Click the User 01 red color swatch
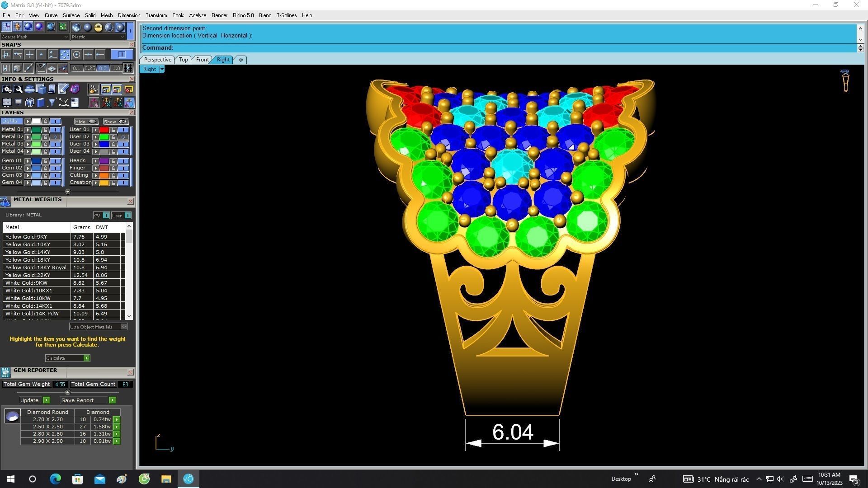This screenshot has width=868, height=488. click(104, 130)
